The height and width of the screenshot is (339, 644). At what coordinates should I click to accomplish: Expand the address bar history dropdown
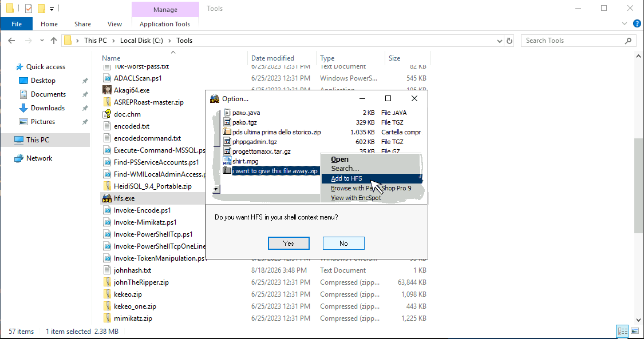tap(500, 41)
